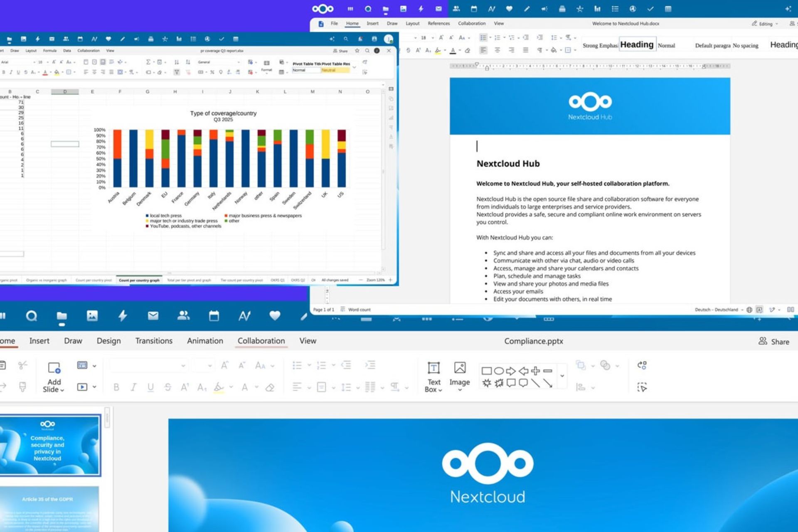Open the Contacts people icon
Image resolution: width=798 pixels, height=532 pixels.
click(183, 316)
